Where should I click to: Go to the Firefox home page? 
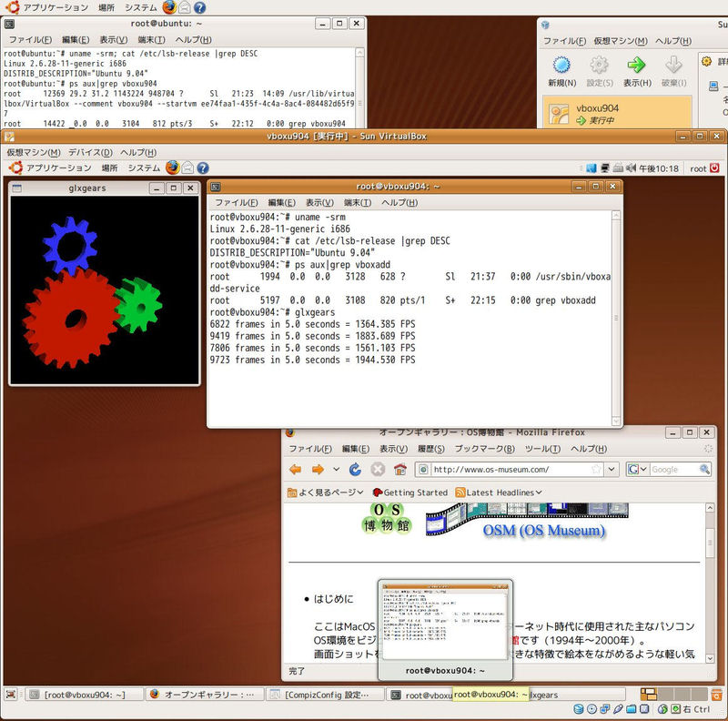point(400,469)
